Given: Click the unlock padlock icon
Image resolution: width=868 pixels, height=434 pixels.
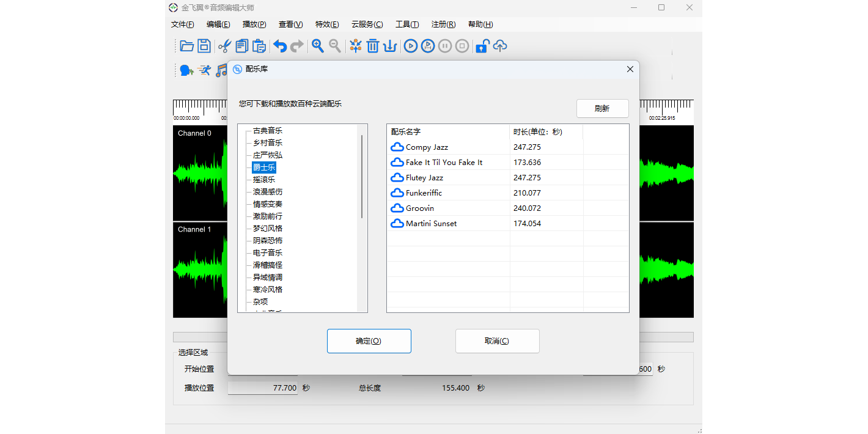Looking at the screenshot, I should pyautogui.click(x=482, y=46).
